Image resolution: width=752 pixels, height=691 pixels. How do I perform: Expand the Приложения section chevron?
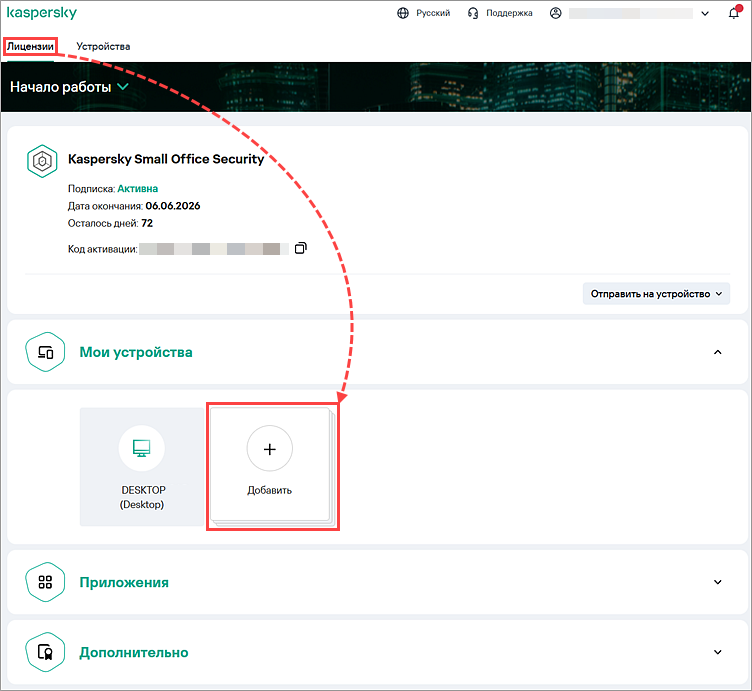click(717, 582)
